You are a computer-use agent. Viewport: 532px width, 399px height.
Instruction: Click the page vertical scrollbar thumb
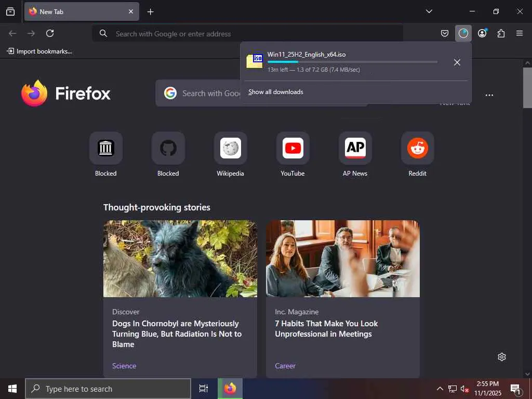[527, 87]
